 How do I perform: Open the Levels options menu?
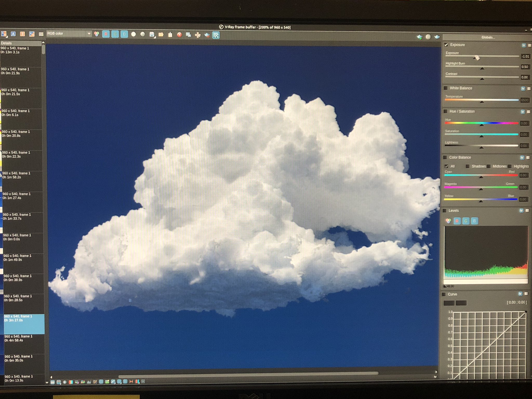pos(527,210)
